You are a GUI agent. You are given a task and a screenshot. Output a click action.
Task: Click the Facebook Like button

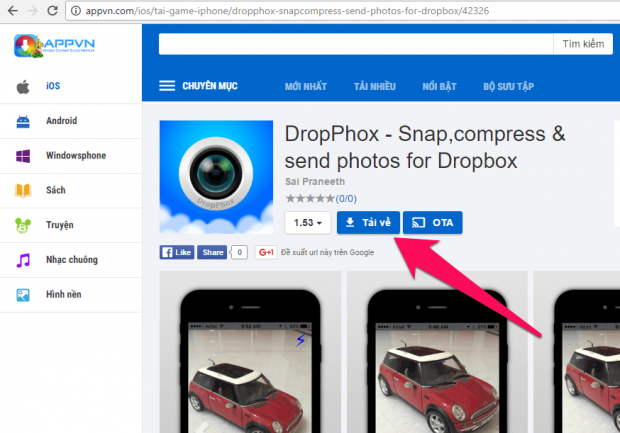pyautogui.click(x=177, y=252)
